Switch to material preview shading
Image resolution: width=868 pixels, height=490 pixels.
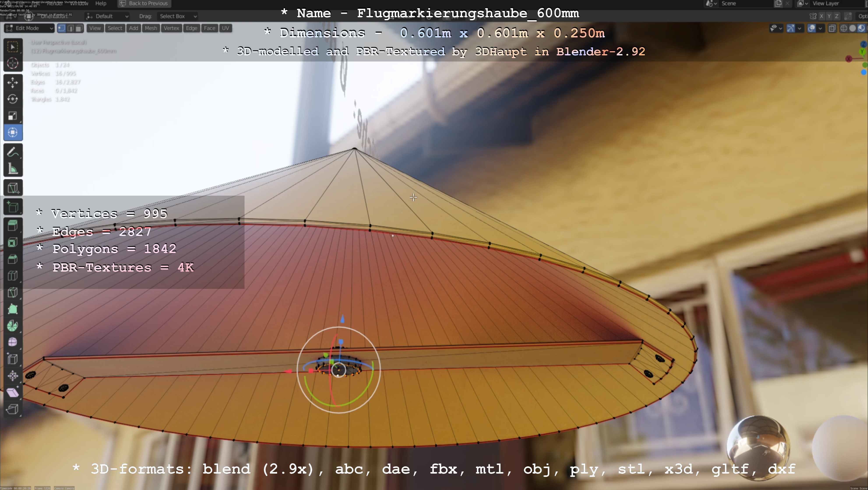[x=861, y=28]
